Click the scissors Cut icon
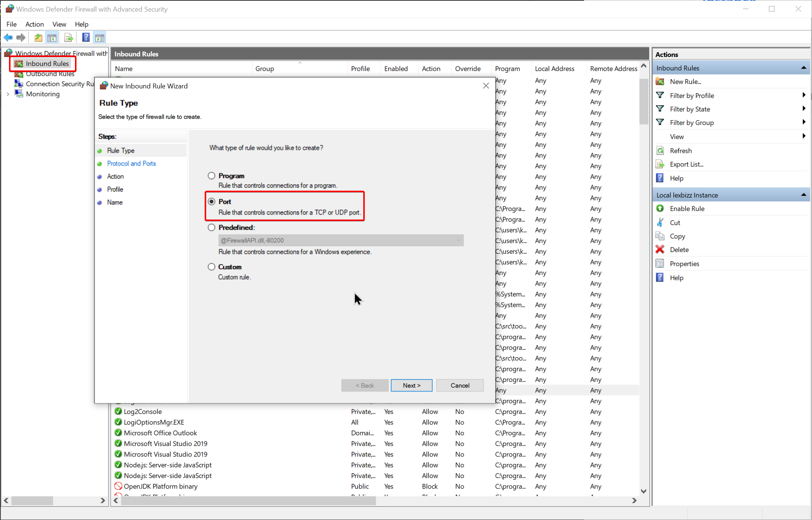This screenshot has height=520, width=812. click(660, 222)
